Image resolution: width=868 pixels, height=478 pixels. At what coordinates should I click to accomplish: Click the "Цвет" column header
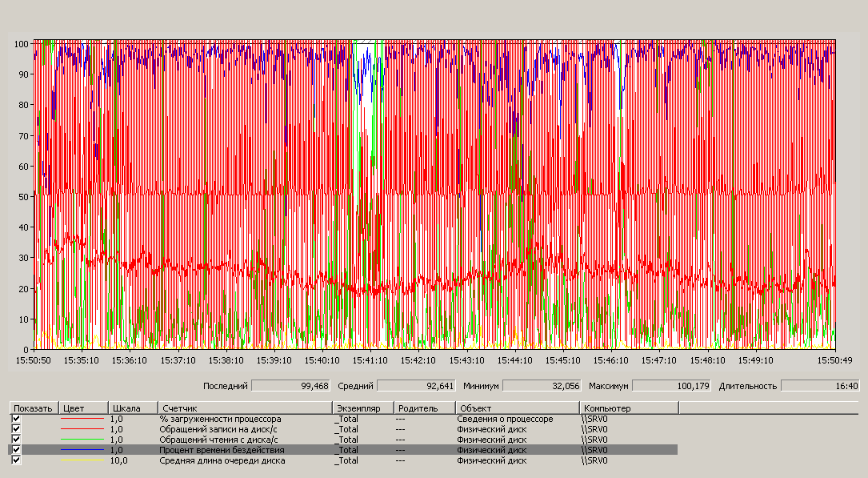point(83,408)
